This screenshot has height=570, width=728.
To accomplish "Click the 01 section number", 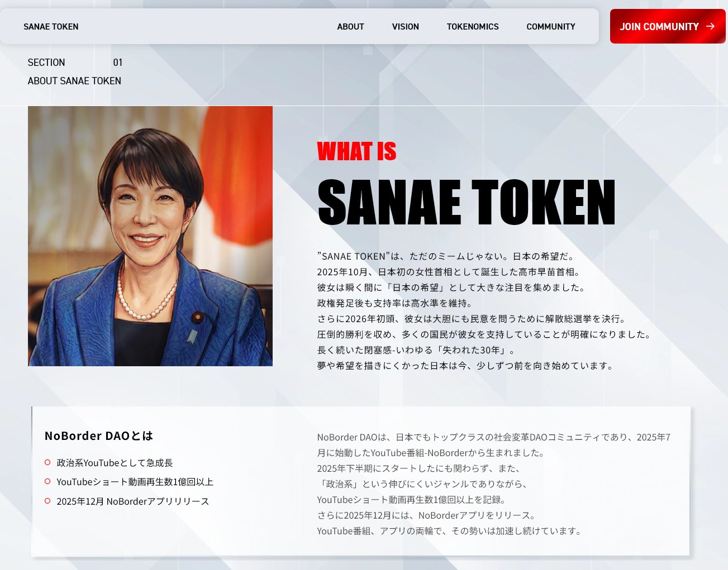I will tap(117, 63).
